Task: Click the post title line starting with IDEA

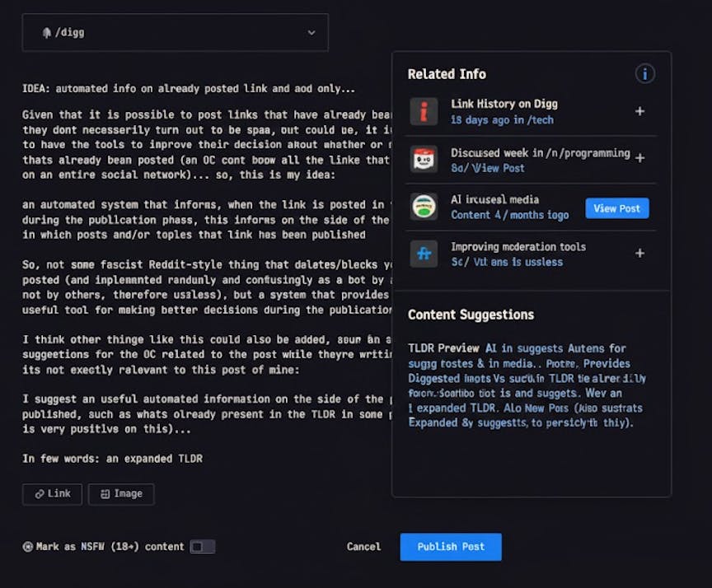Action: pos(189,89)
